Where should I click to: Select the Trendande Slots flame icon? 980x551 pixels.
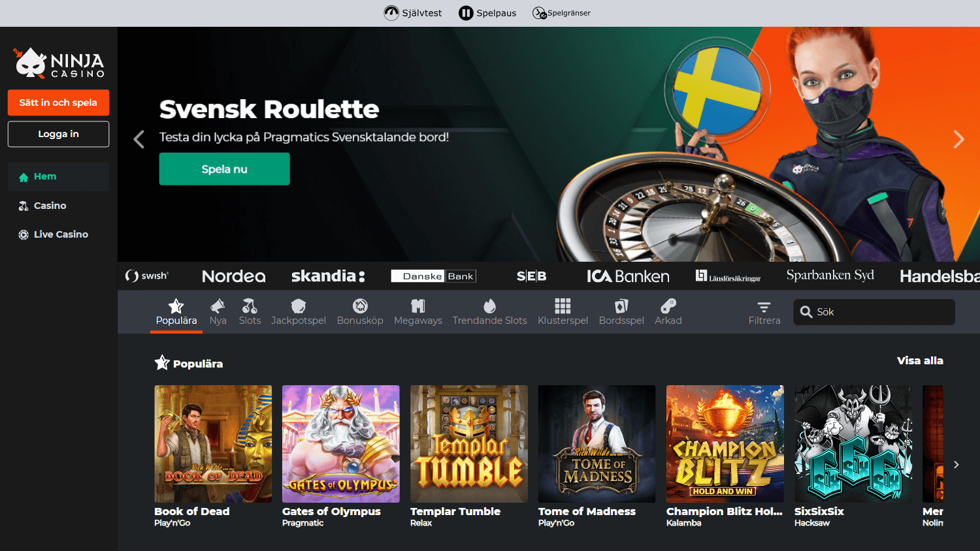tap(489, 306)
